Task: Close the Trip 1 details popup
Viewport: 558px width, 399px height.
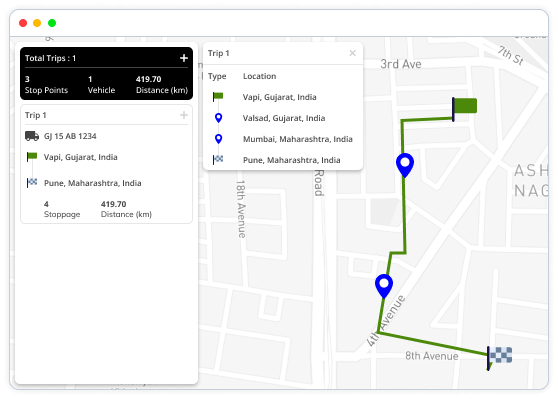Action: 353,53
